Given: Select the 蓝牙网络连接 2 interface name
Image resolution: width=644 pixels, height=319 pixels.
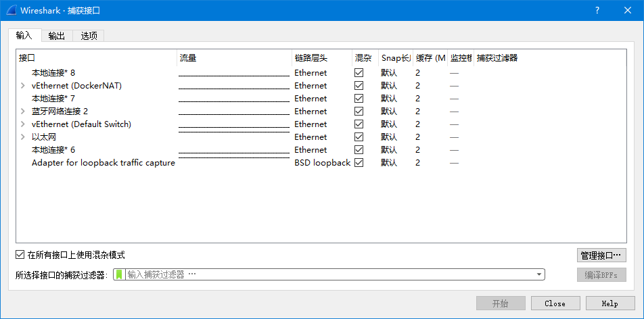Looking at the screenshot, I should [x=60, y=112].
